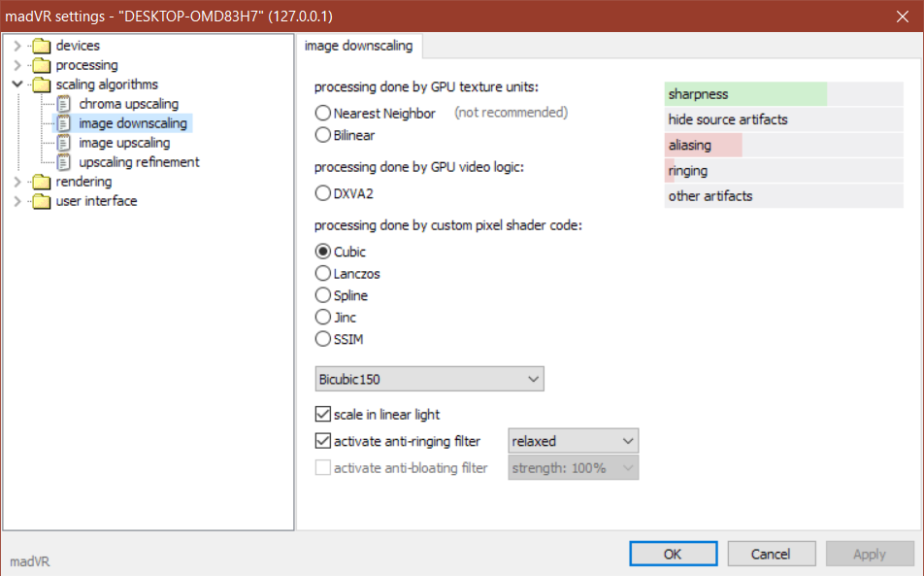Select the devices tree label

coord(78,46)
